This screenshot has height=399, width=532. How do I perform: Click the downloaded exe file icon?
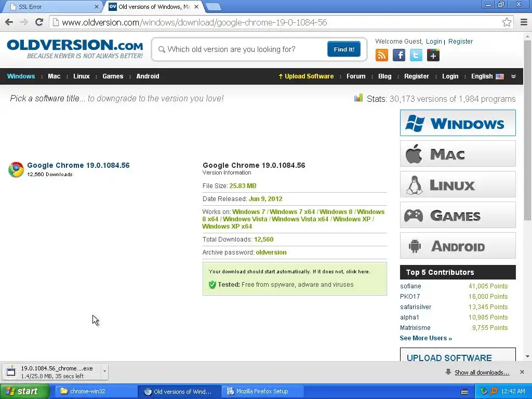[x=11, y=372]
